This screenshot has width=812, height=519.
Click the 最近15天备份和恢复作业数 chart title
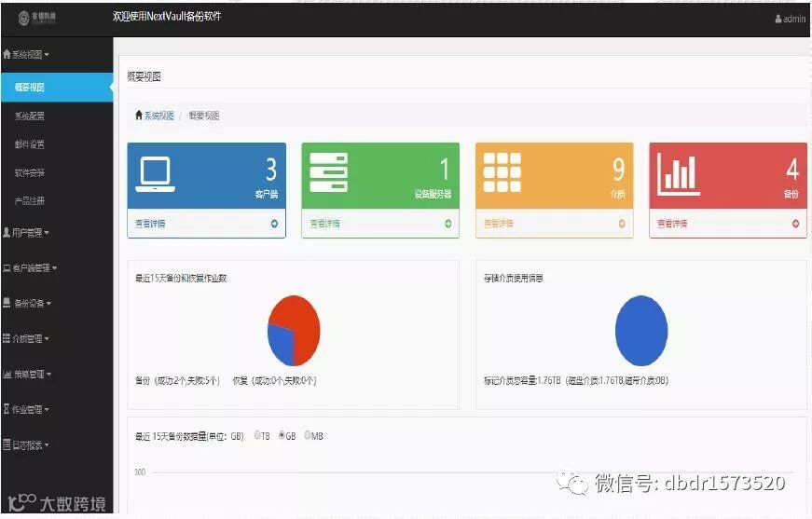181,279
